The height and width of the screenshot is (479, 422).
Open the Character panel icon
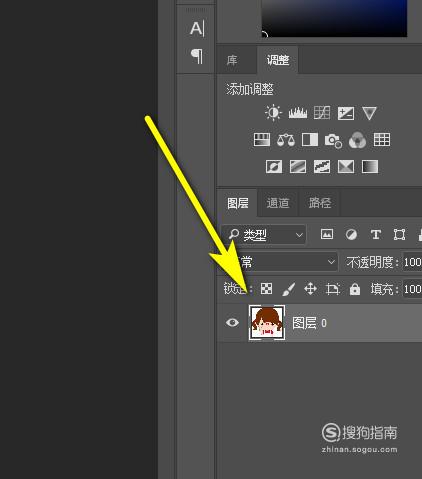click(x=197, y=29)
